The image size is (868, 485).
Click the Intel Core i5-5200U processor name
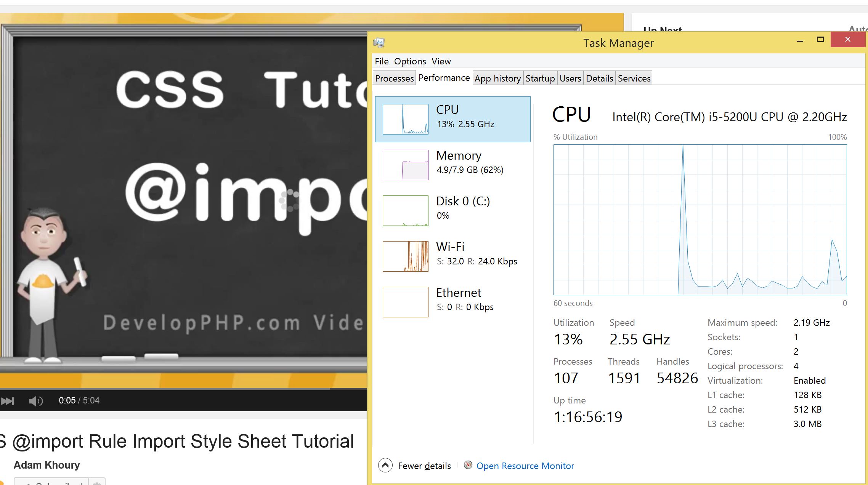729,117
